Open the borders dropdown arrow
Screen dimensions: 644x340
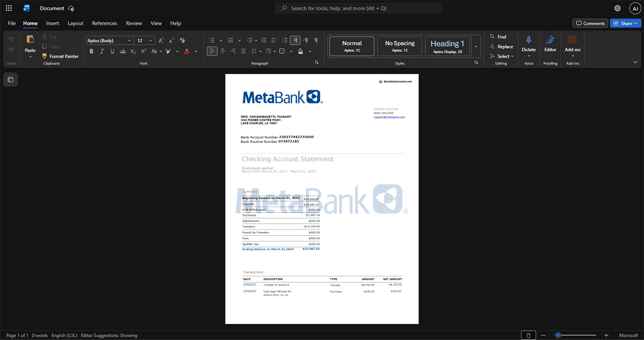point(291,51)
